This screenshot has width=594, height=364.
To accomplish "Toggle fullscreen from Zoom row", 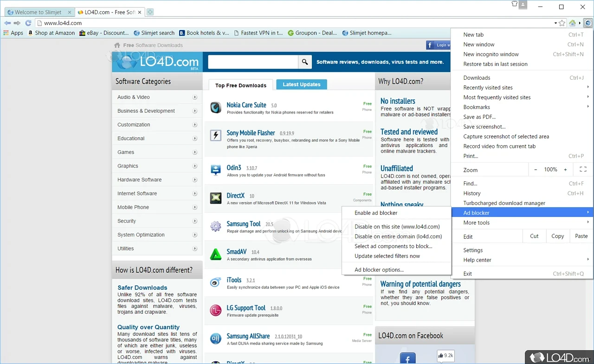I will coord(583,170).
